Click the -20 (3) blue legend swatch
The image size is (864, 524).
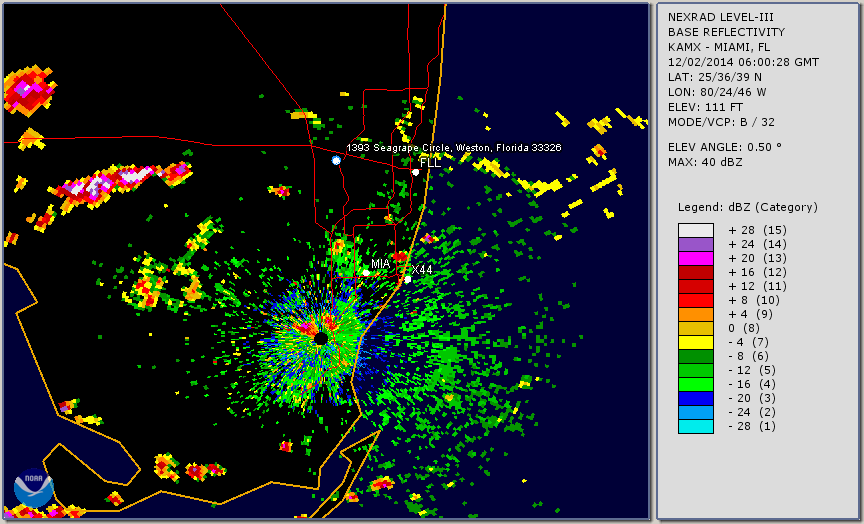pos(696,398)
